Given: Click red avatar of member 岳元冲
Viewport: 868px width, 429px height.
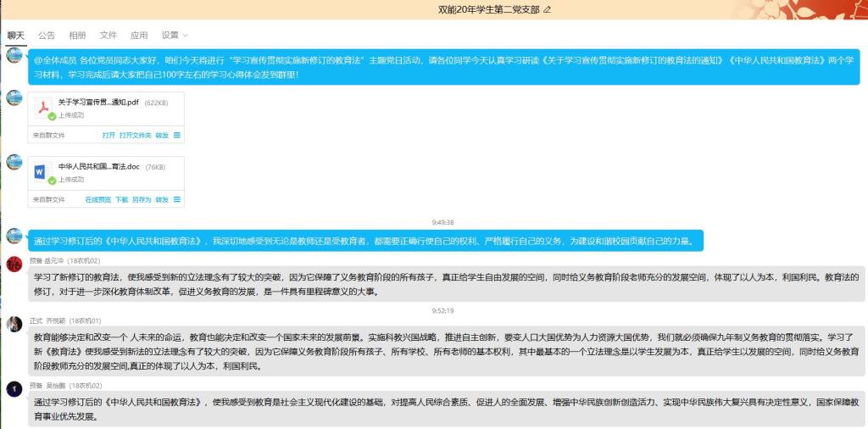Looking at the screenshot, I should pos(14,264).
